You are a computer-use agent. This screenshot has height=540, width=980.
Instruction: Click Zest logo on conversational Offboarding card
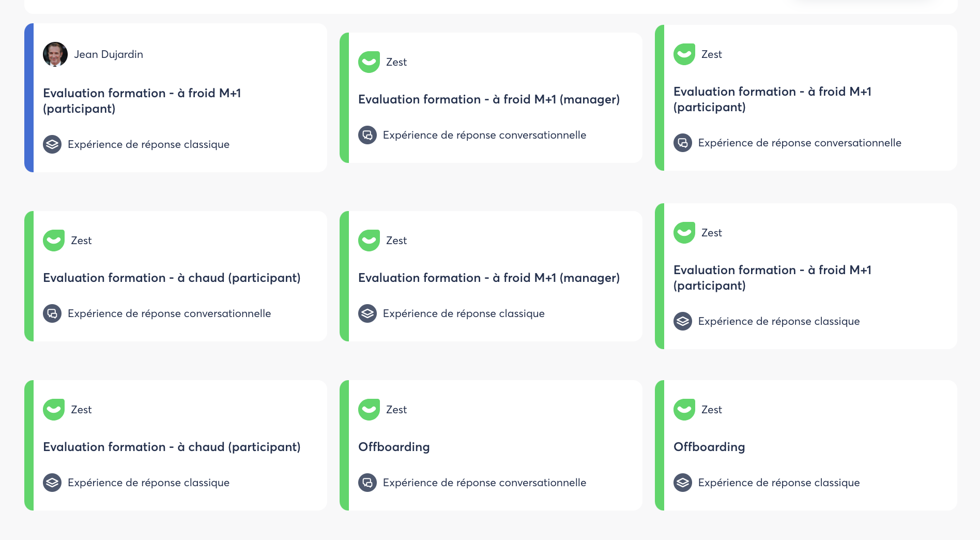point(369,410)
